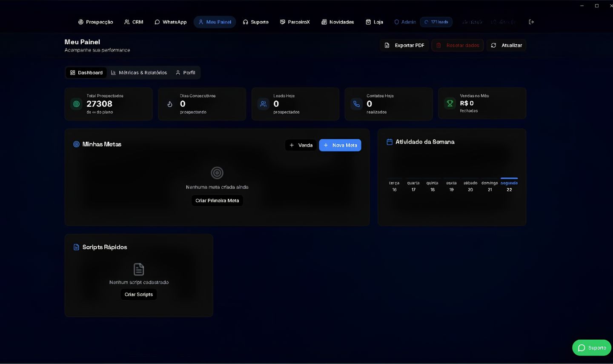Screen dimensions: 613x364
Task: Click the 27308 total prospectados value
Action: click(100, 104)
